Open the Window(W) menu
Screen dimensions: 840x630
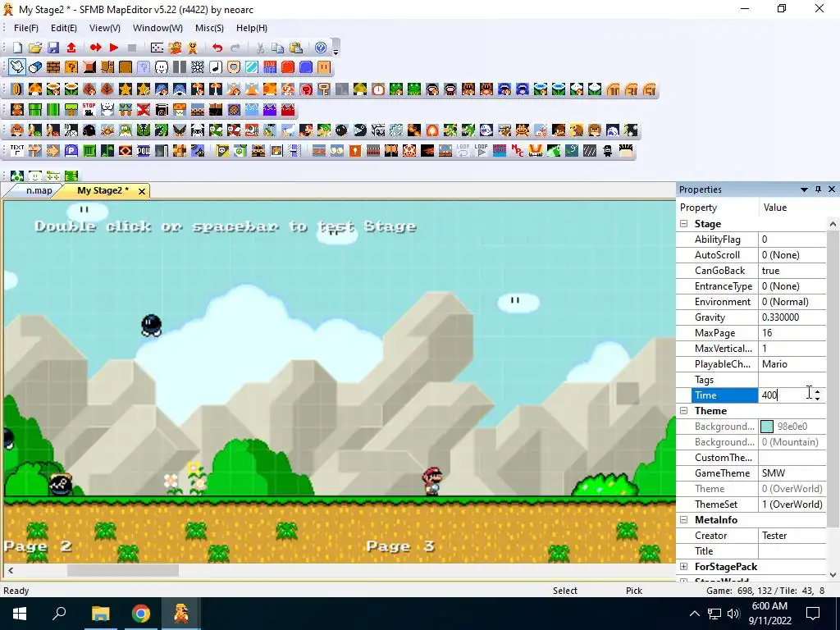point(157,28)
